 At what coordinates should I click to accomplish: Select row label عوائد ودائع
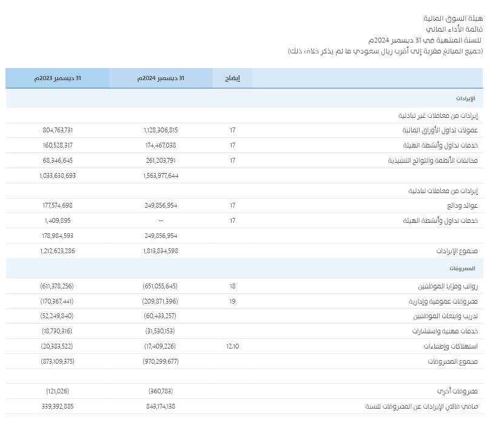coord(463,206)
